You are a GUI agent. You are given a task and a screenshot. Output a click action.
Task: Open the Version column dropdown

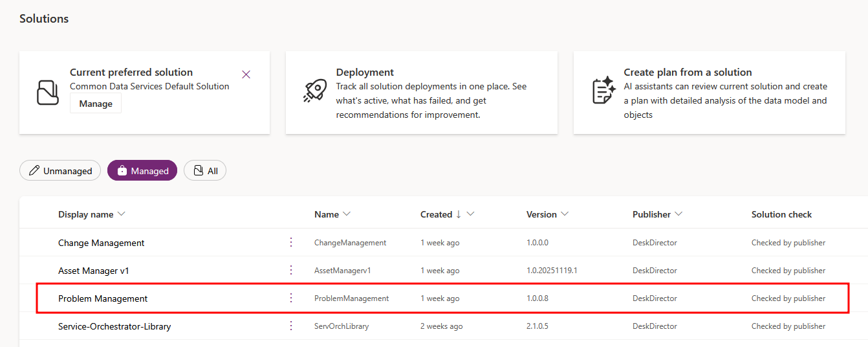565,214
